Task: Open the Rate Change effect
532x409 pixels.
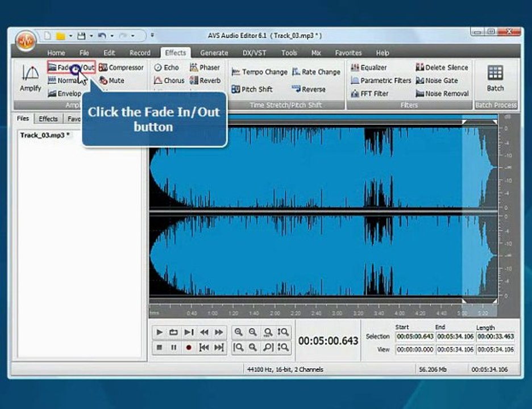Action: click(x=316, y=72)
